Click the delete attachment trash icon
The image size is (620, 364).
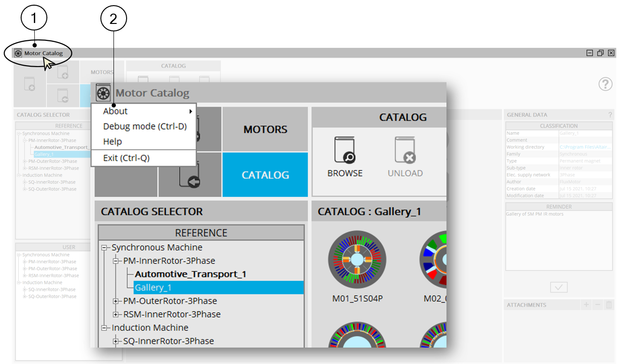609,305
